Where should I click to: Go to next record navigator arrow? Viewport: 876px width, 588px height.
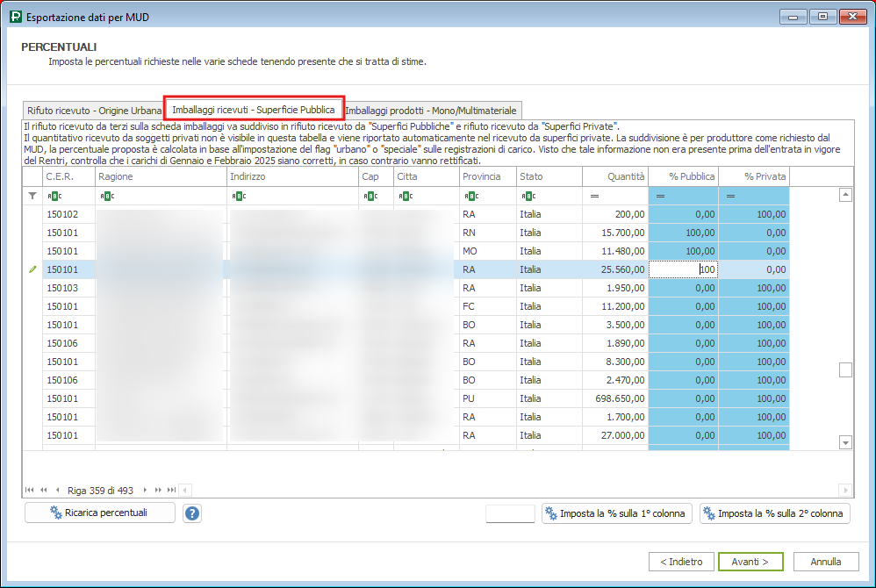145,491
